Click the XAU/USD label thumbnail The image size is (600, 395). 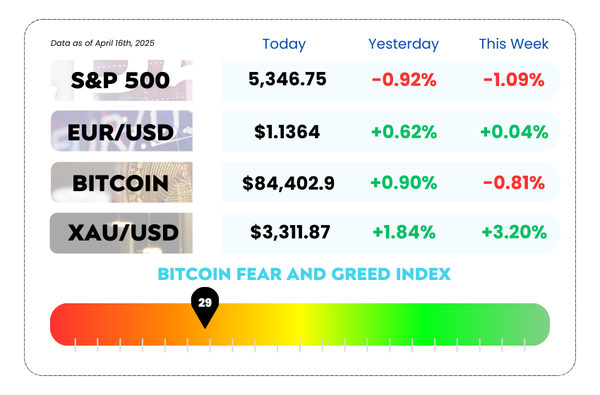tap(121, 233)
